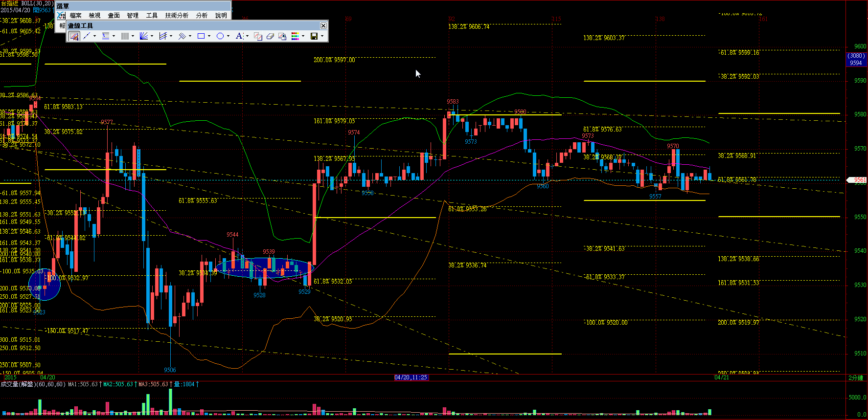The height and width of the screenshot is (420, 868).
Task: Click the save drawings floppy icon
Action: tap(314, 36)
